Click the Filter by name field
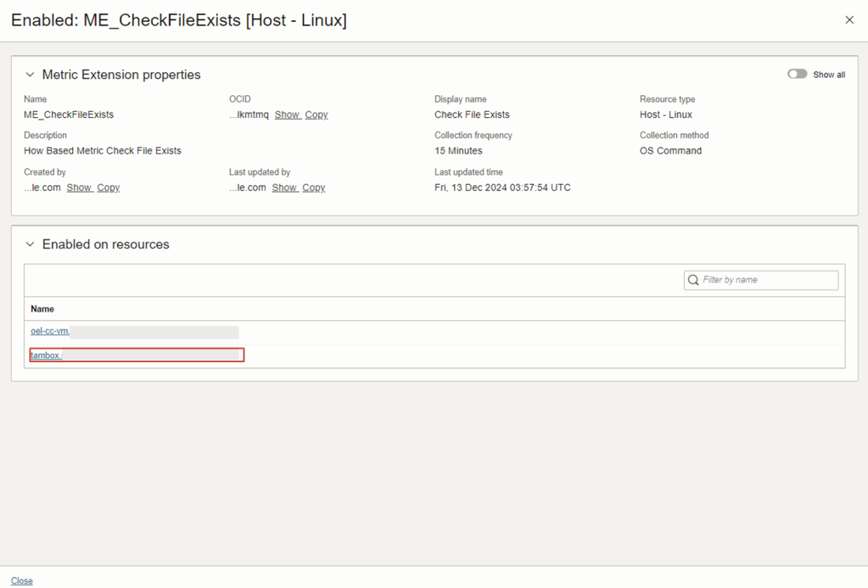 (x=768, y=280)
